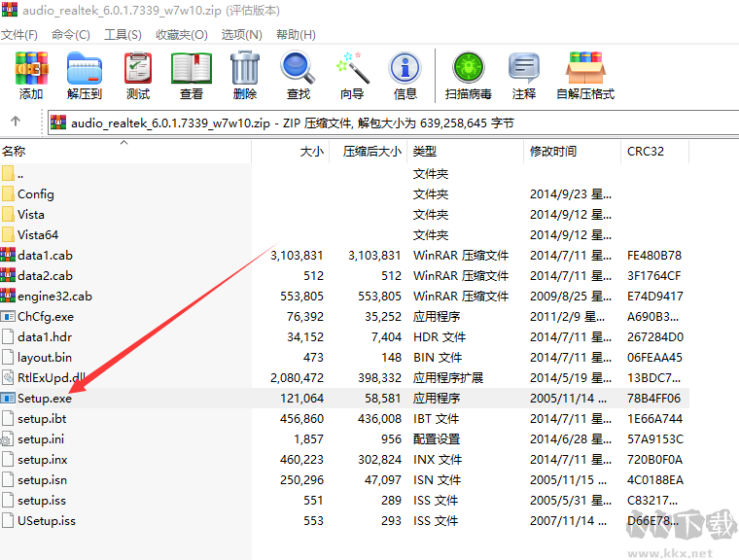The image size is (739, 560).
Task: Click the ChCfg.exe application icon
Action: (x=8, y=316)
